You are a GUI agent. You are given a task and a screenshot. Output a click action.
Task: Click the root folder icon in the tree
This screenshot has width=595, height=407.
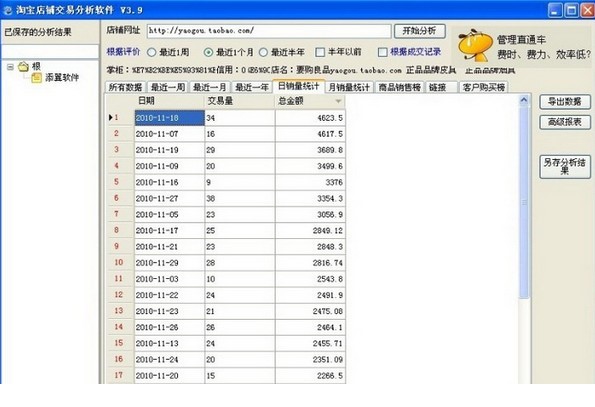tap(24, 66)
